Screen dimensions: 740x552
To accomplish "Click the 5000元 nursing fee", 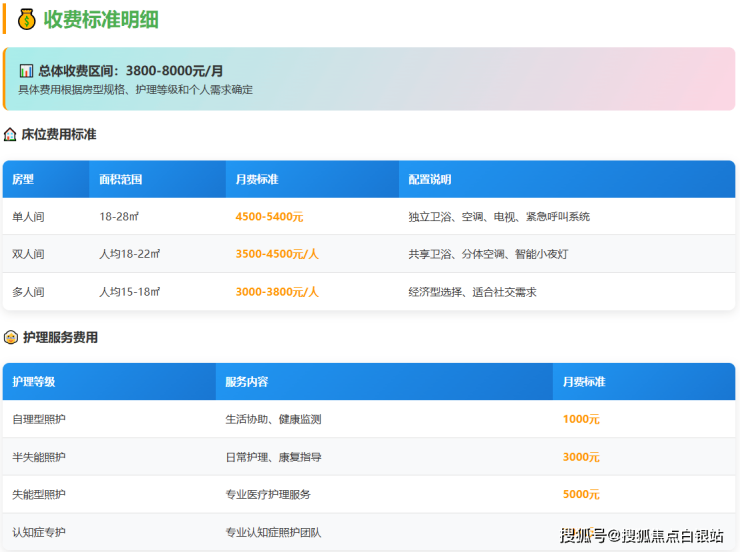I will tap(581, 494).
